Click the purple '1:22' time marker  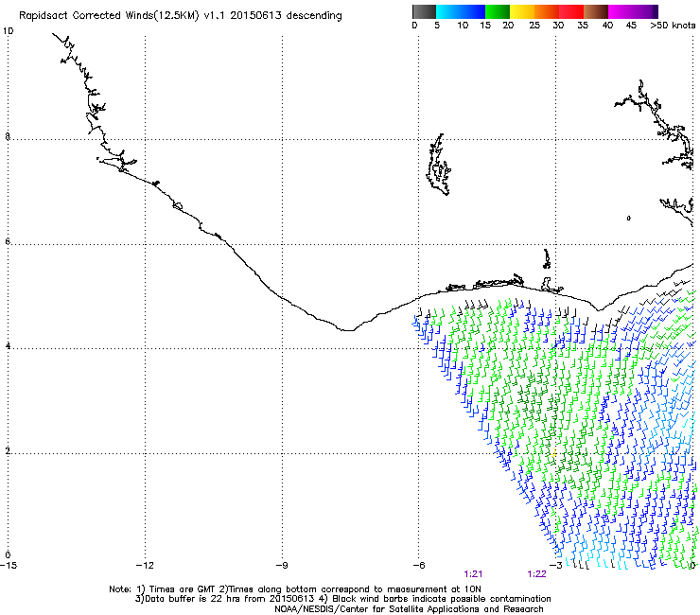536,574
